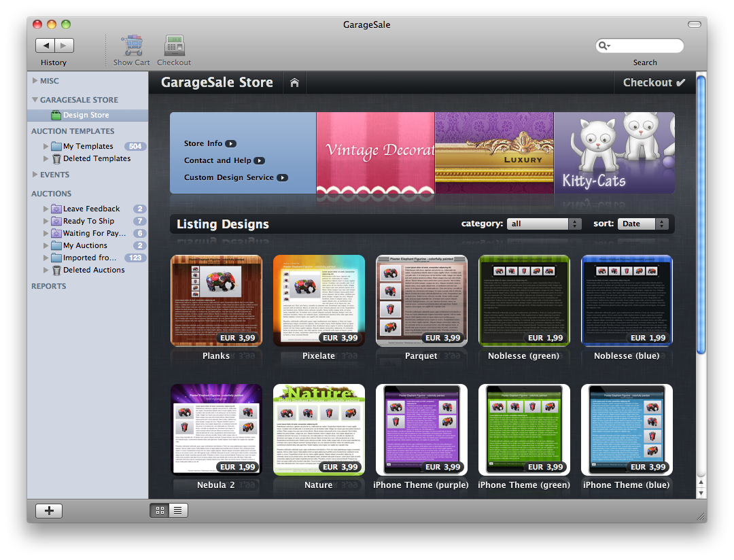Expand the Deleted Auctions folder

(x=46, y=270)
